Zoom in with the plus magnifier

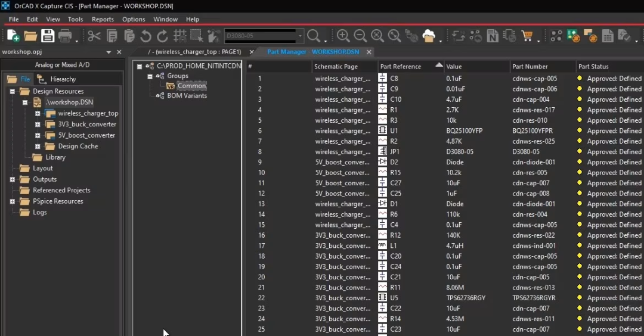[x=343, y=36]
